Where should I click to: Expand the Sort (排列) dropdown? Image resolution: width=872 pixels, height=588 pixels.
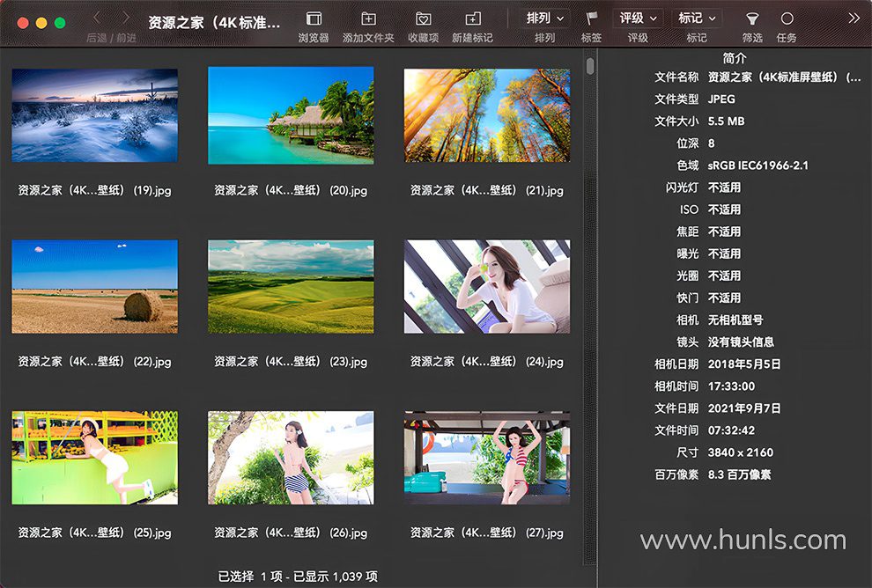pyautogui.click(x=545, y=18)
